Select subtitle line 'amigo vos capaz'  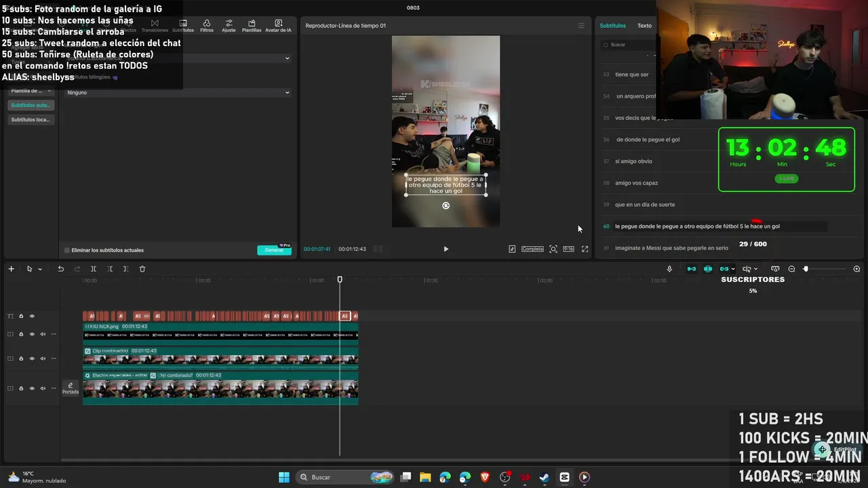coord(636,183)
